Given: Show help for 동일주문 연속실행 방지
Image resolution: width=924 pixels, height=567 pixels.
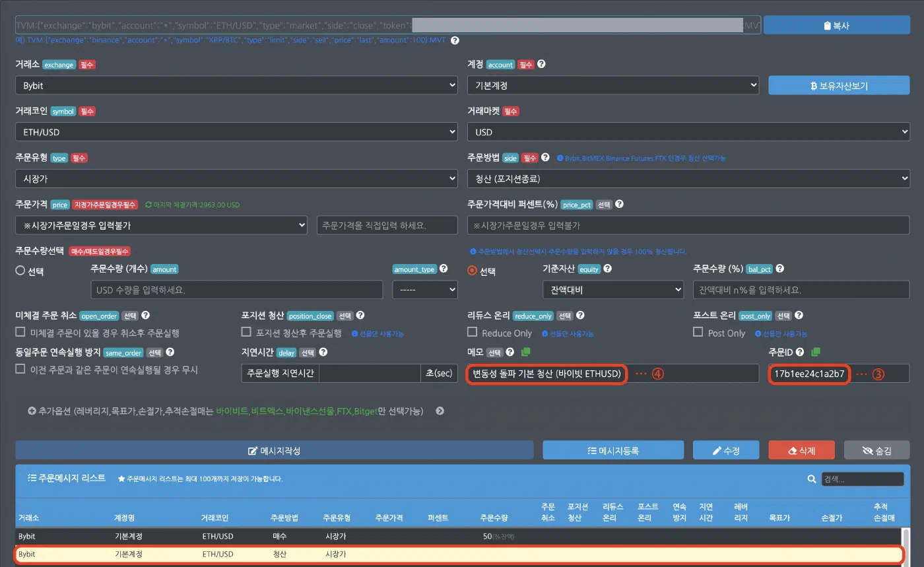Looking at the screenshot, I should pos(170,352).
